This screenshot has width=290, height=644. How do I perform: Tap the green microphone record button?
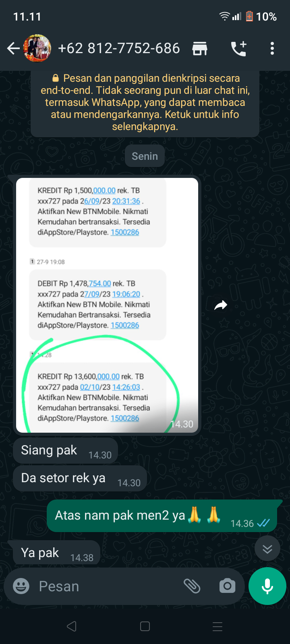267,586
